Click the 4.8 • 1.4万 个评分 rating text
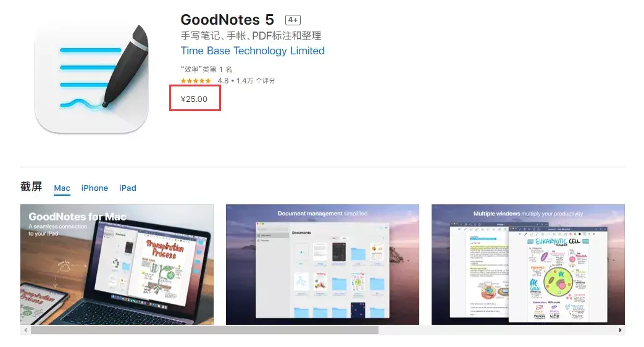The width and height of the screenshot is (644, 347). click(246, 81)
